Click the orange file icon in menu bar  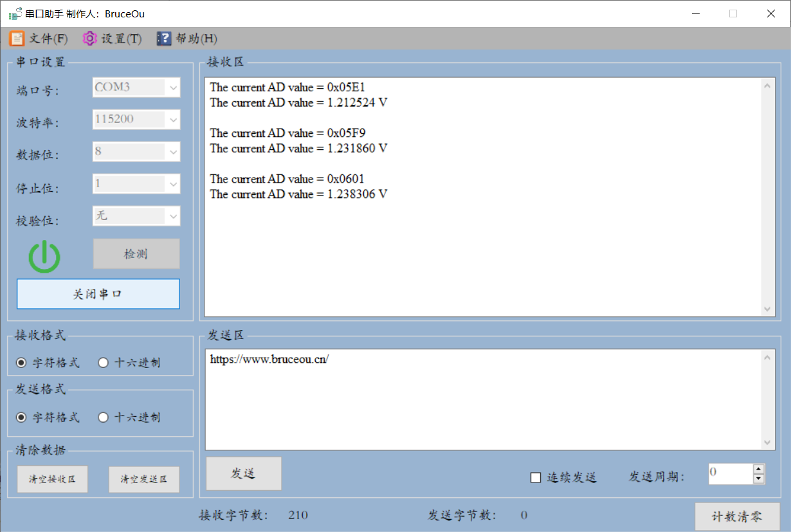[17, 39]
